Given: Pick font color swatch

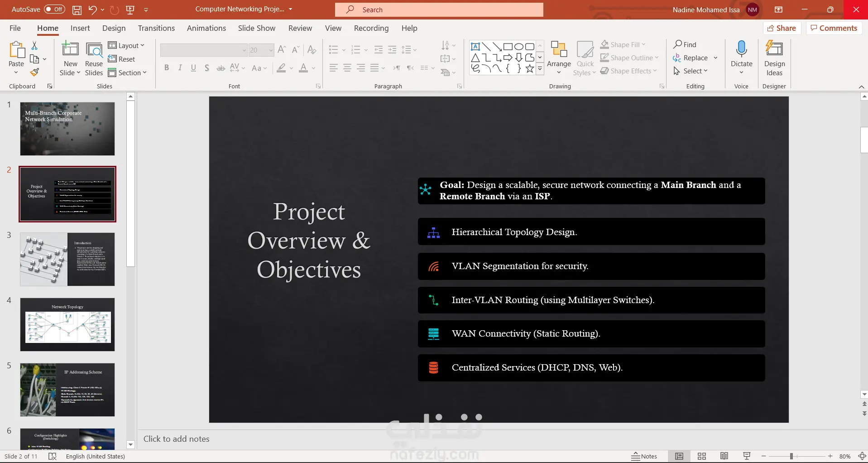Looking at the screenshot, I should pyautogui.click(x=303, y=68).
